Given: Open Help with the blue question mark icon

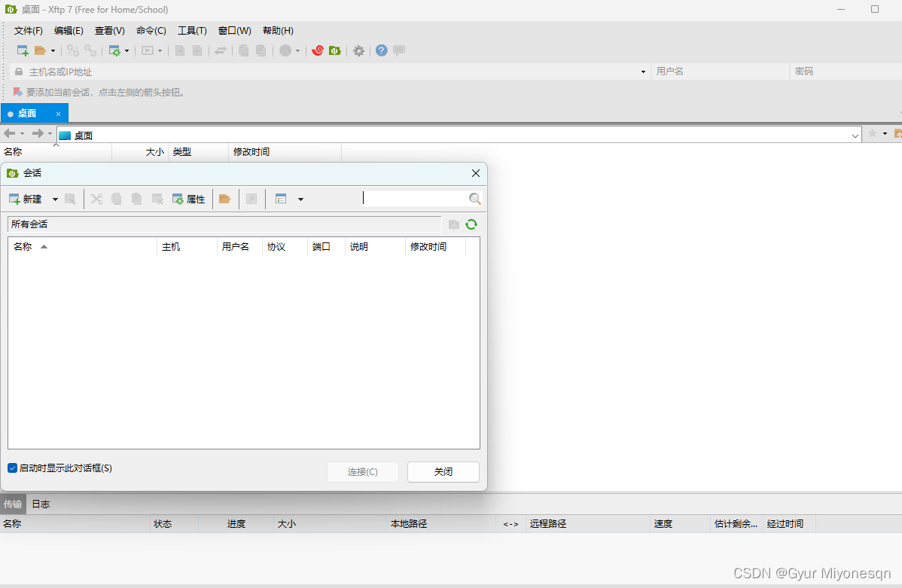Looking at the screenshot, I should tap(382, 50).
